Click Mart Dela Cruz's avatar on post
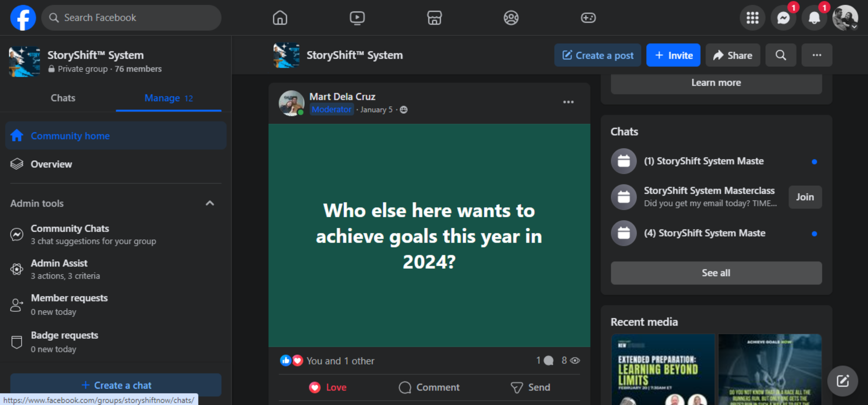The width and height of the screenshot is (868, 405). click(x=291, y=103)
